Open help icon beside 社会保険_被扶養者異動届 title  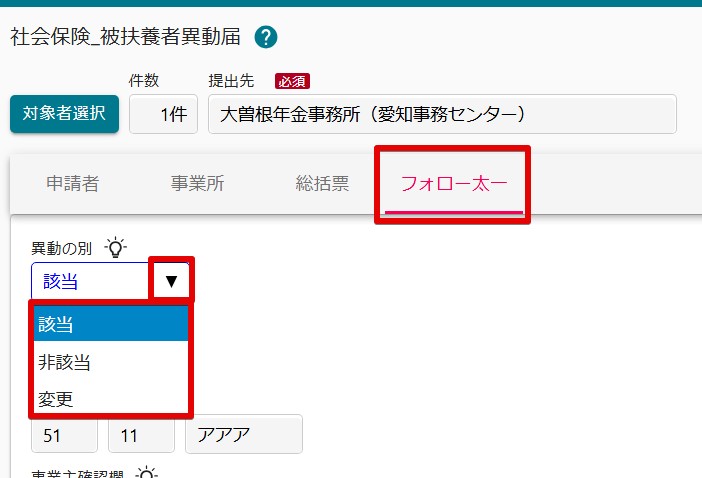[266, 37]
